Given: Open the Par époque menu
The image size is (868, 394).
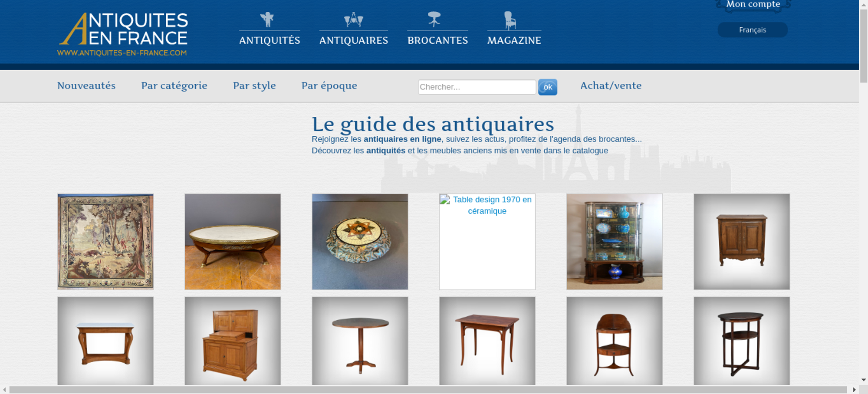Looking at the screenshot, I should 329,86.
